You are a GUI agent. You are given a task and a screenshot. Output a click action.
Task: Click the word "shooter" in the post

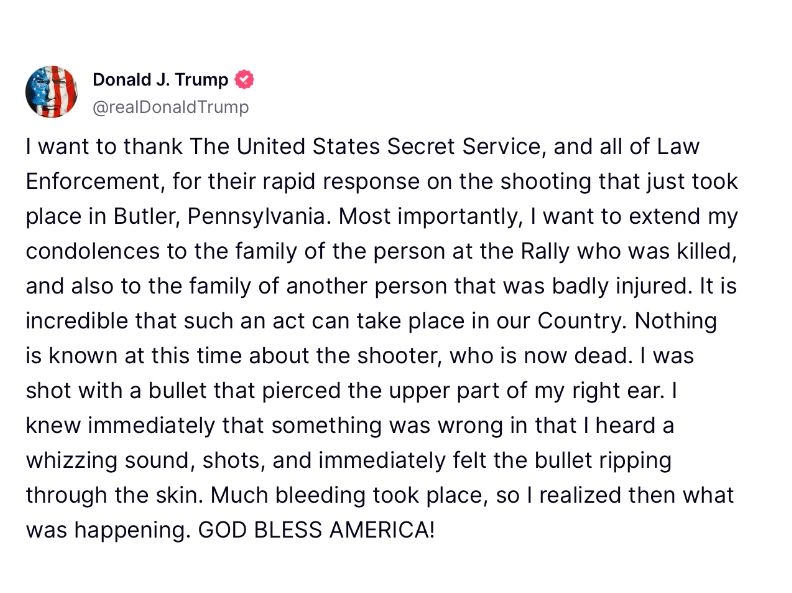coord(395,356)
